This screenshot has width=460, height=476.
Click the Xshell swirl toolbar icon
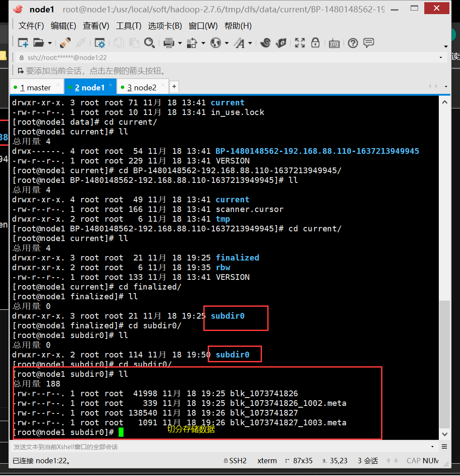click(265, 43)
